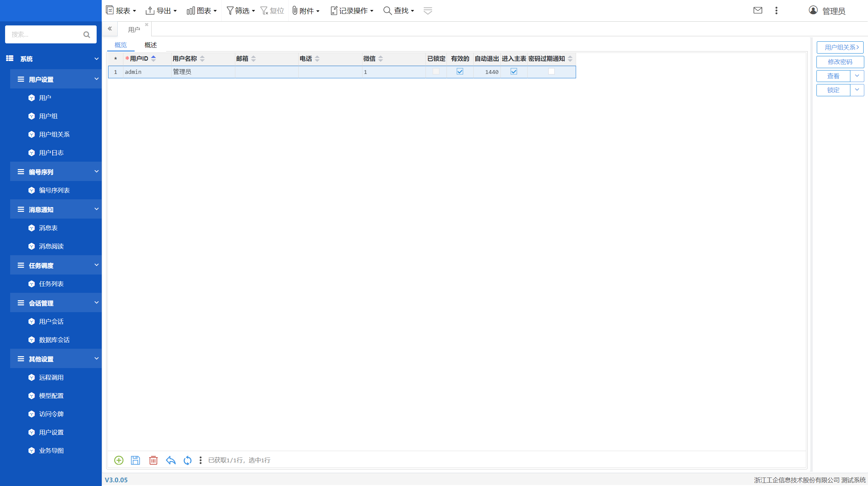
Task: Open the 记录操作 dropdown menu
Action: pyautogui.click(x=352, y=11)
